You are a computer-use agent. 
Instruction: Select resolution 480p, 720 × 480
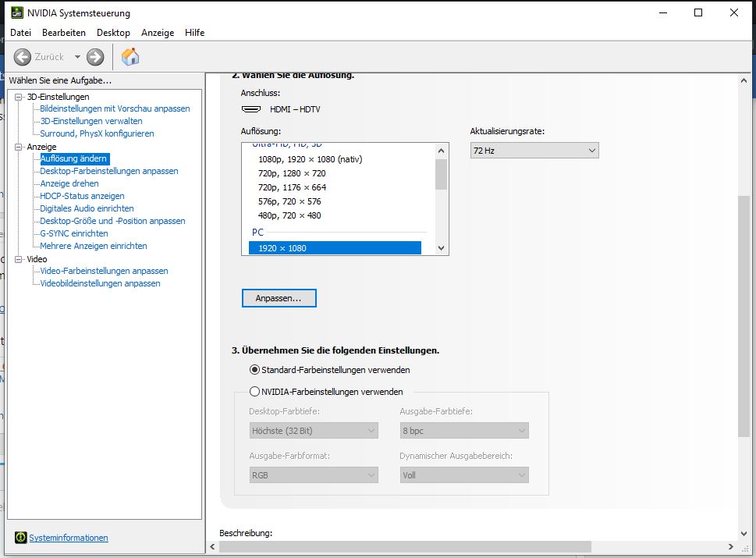pyautogui.click(x=289, y=215)
